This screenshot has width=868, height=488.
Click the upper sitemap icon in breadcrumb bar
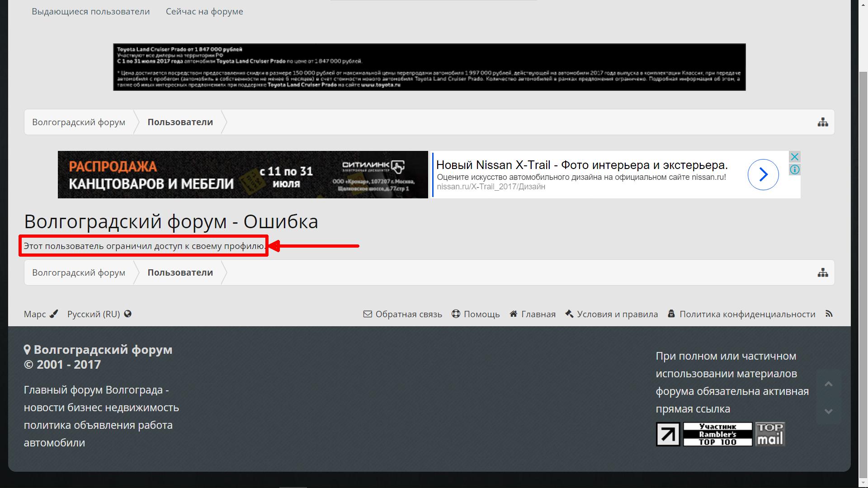pyautogui.click(x=823, y=122)
